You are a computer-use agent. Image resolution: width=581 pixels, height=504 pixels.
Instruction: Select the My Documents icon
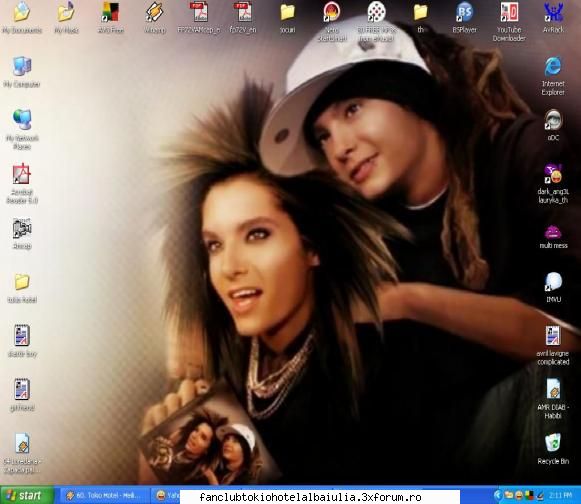click(22, 17)
